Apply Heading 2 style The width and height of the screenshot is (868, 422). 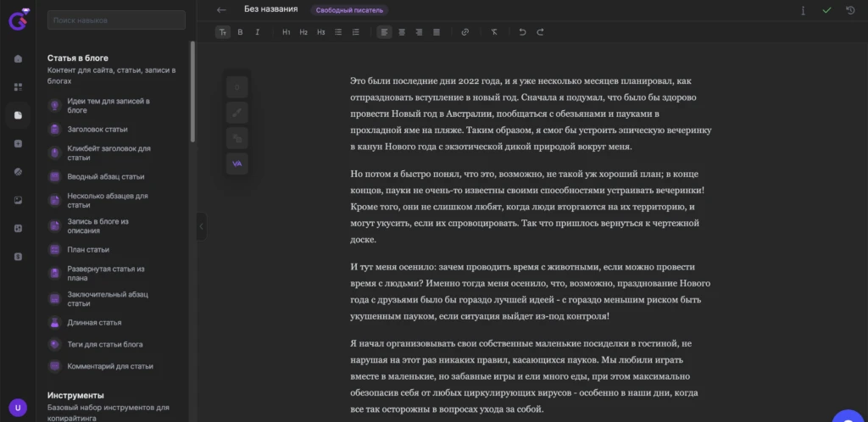(303, 32)
